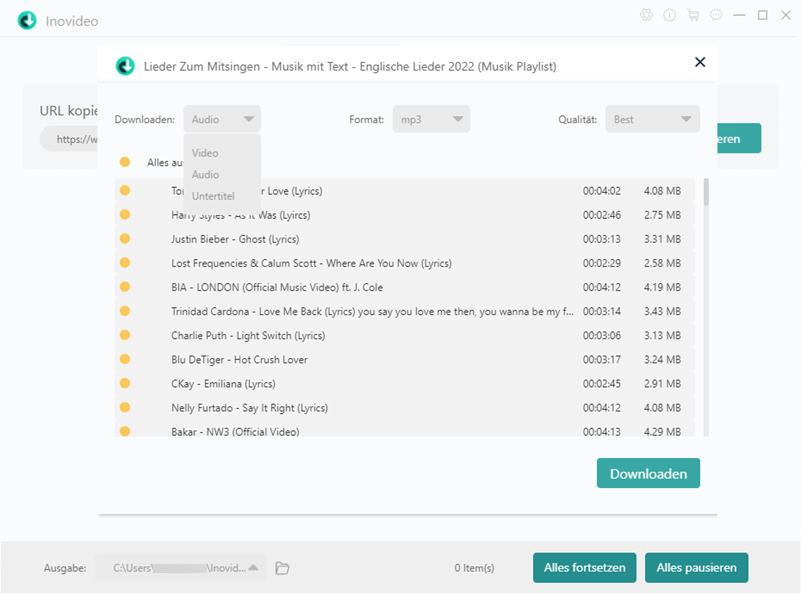801x594 pixels.
Task: Click the Inovideo logo in the title bar
Action: 27,20
